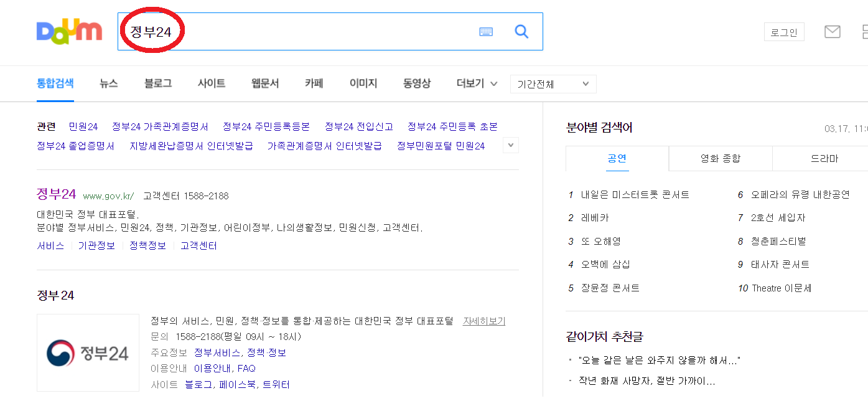
Task: Open the 기간전체 period dropdown
Action: tap(553, 84)
